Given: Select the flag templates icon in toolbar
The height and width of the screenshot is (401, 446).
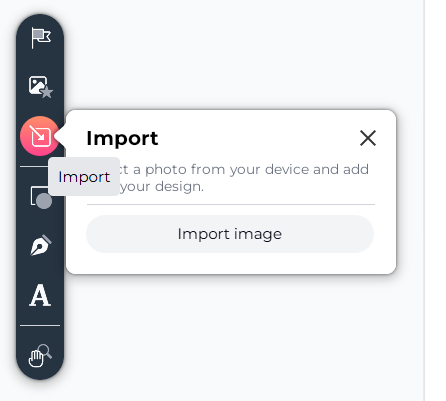Looking at the screenshot, I should (41, 37).
